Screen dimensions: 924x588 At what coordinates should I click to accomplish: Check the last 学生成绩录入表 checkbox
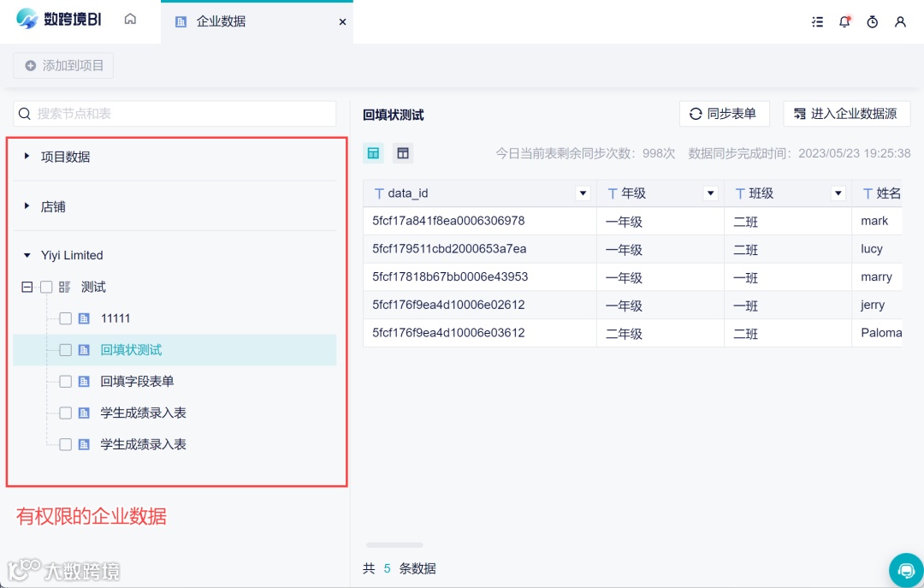(65, 444)
